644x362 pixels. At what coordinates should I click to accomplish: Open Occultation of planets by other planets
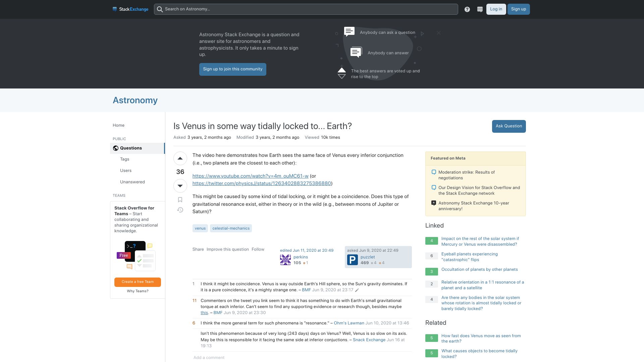click(480, 269)
